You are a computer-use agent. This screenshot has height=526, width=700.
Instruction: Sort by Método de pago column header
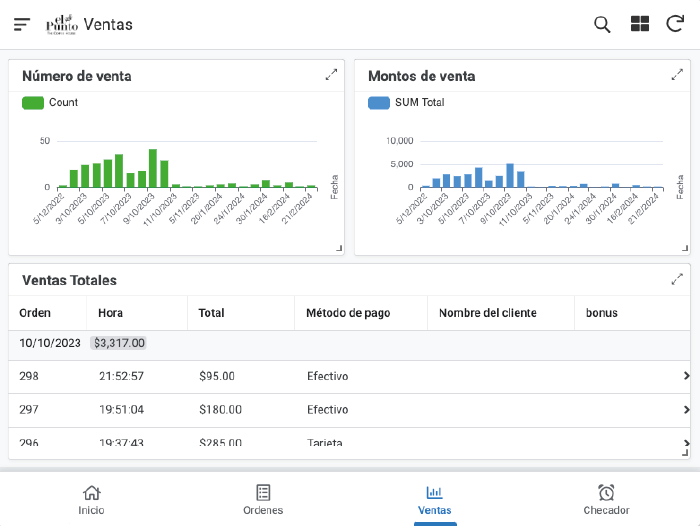[348, 313]
